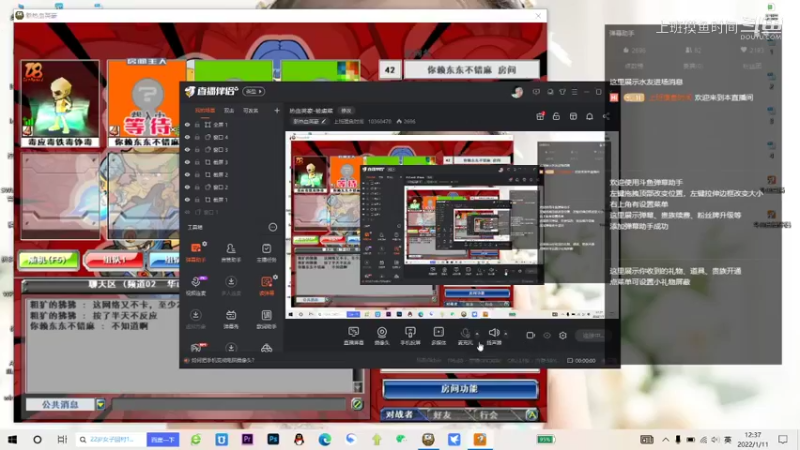This screenshot has height=450, width=800.
Task: Select the first scene tab highlighted in orange
Action: [x=205, y=110]
